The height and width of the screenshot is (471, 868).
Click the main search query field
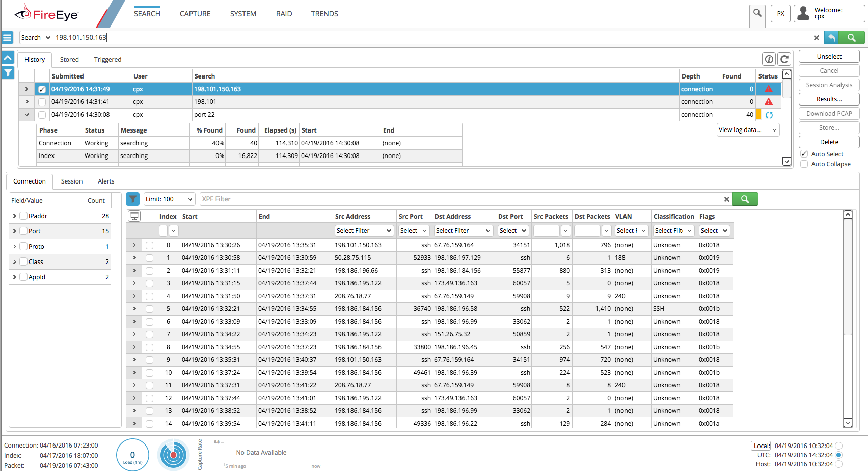432,37
